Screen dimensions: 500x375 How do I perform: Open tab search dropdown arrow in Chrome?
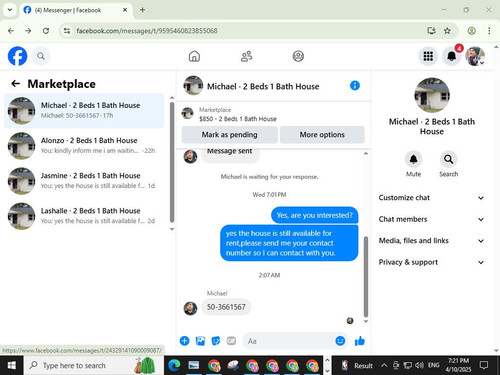pos(10,10)
